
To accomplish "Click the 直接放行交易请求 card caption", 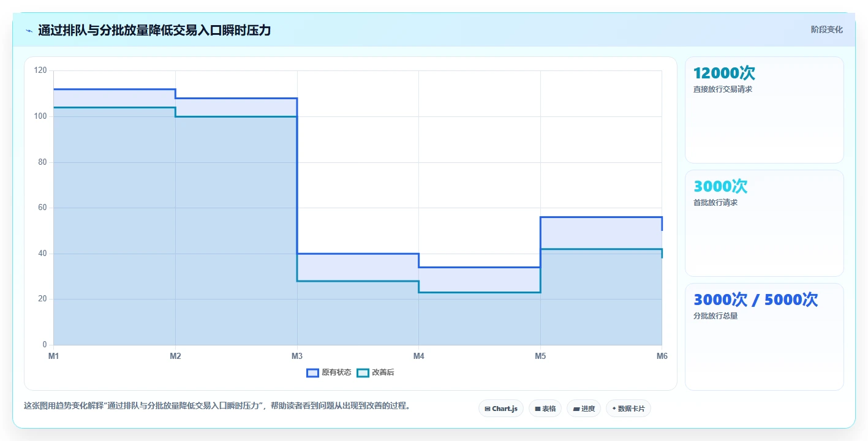I will pyautogui.click(x=722, y=89).
